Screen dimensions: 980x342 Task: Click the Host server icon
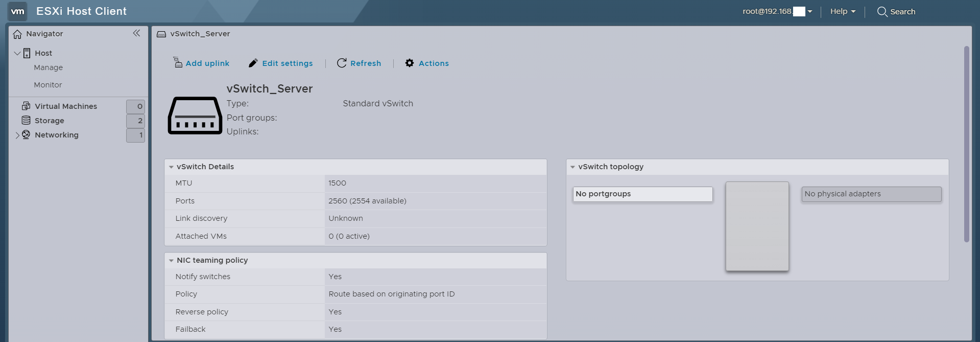tap(27, 53)
